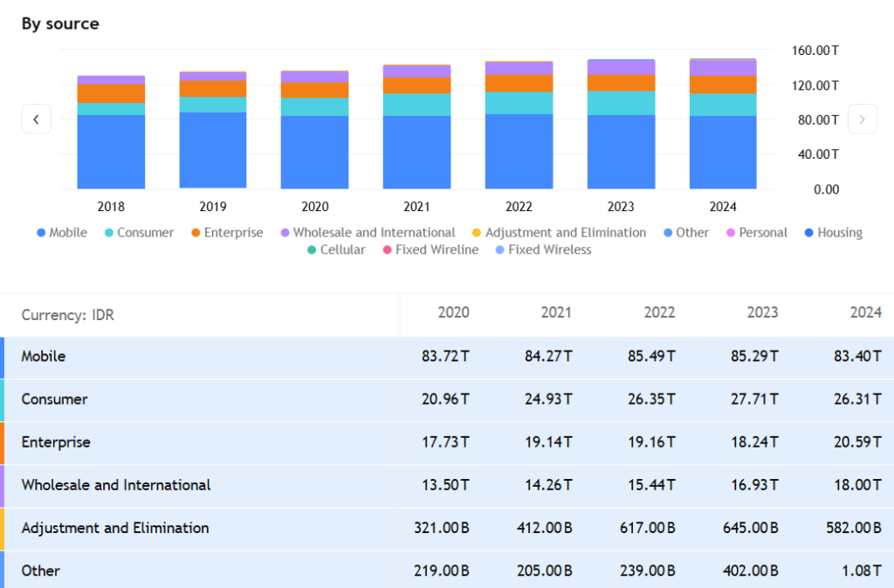Click the right chart scroll arrow
This screenshot has width=894, height=588.
(862, 120)
